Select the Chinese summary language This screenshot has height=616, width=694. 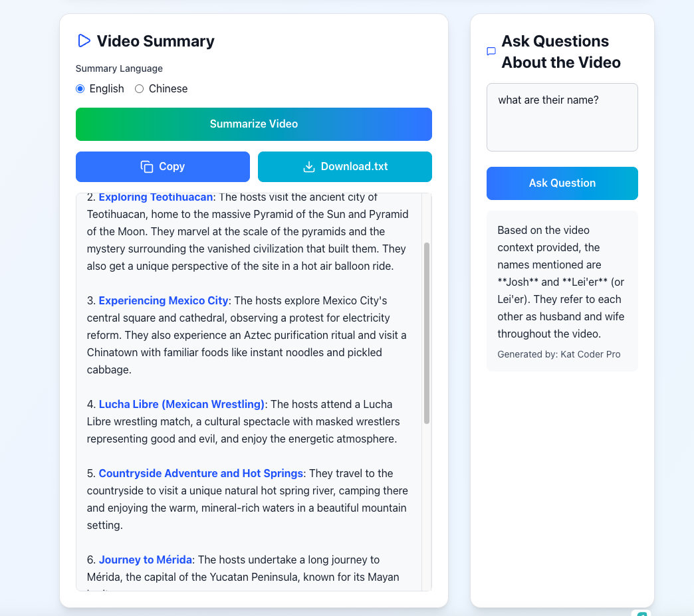140,89
